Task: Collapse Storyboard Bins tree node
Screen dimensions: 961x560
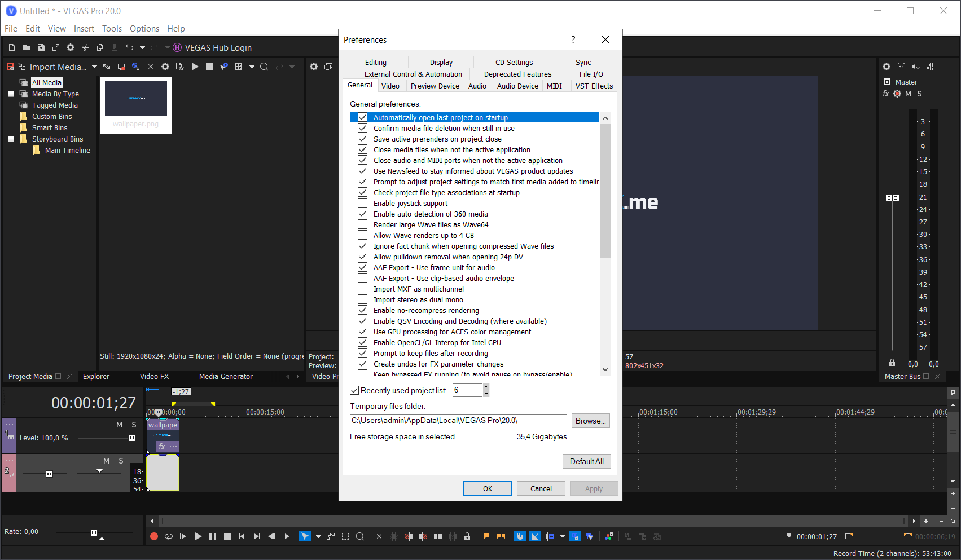Action: tap(11, 139)
